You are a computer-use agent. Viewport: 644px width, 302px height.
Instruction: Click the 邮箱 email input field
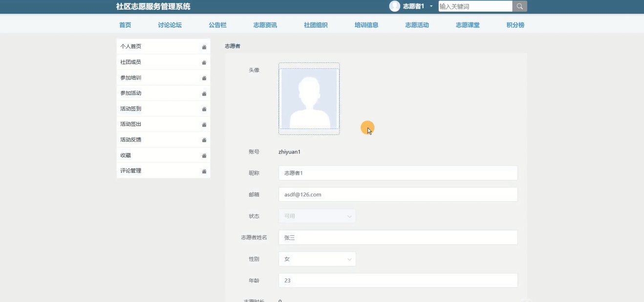tap(398, 194)
